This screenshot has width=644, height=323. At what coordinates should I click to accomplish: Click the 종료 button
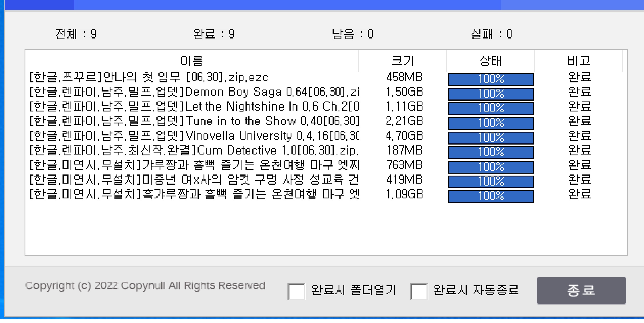[581, 291]
